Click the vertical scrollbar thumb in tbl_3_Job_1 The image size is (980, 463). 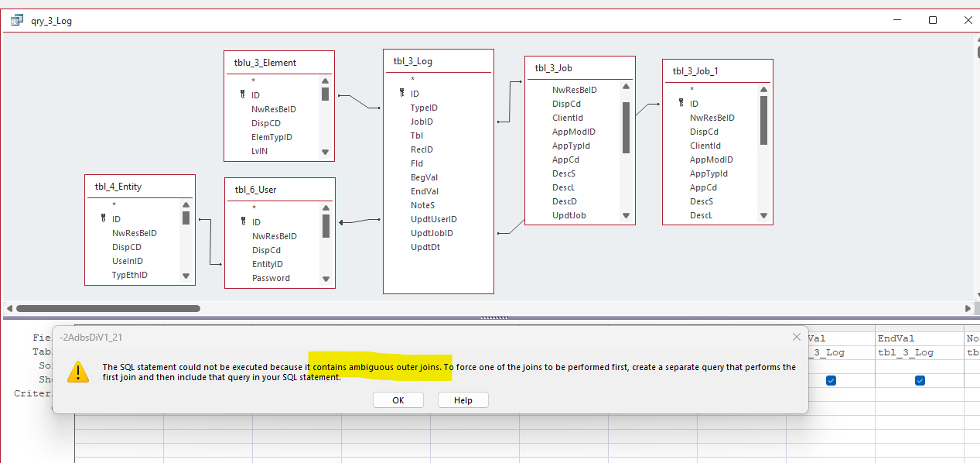pos(763,120)
